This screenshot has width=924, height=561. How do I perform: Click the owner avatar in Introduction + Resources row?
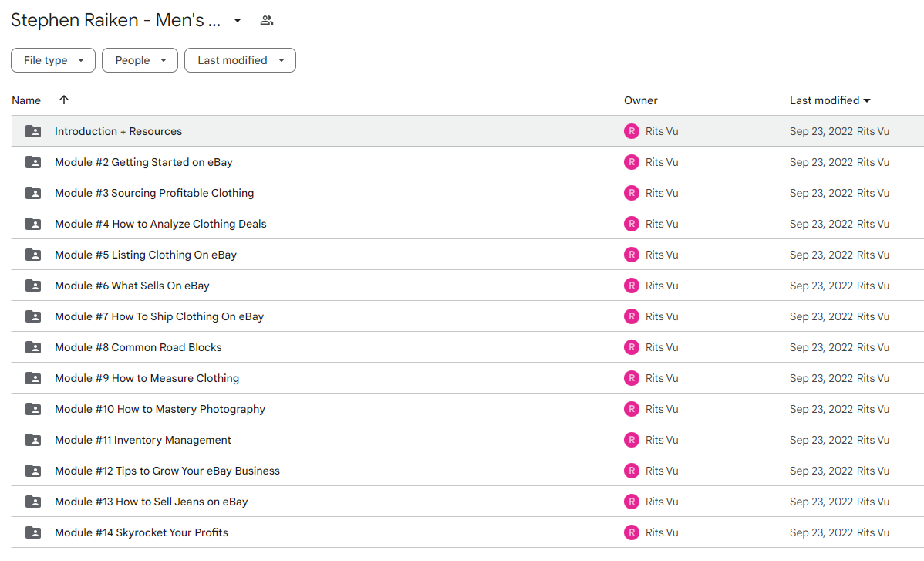point(632,131)
